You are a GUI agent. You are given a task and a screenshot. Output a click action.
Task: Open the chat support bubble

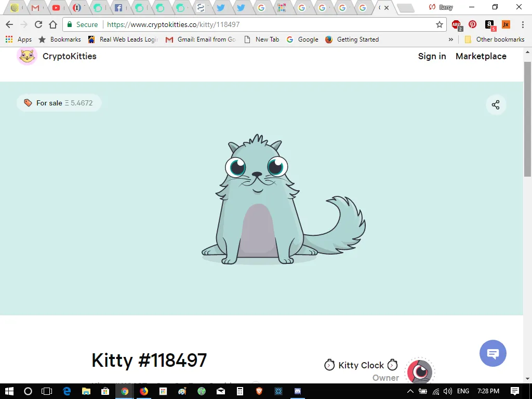493,353
